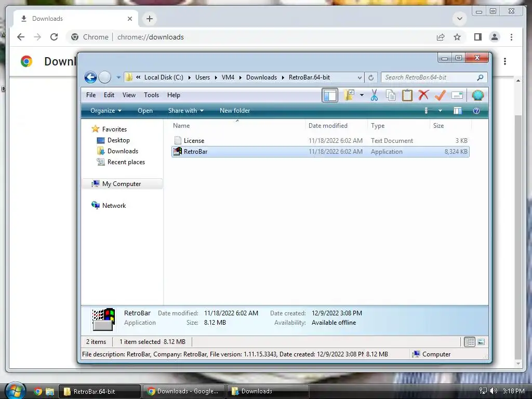
Task: Click the Explorer back arrow button
Action: (x=90, y=77)
